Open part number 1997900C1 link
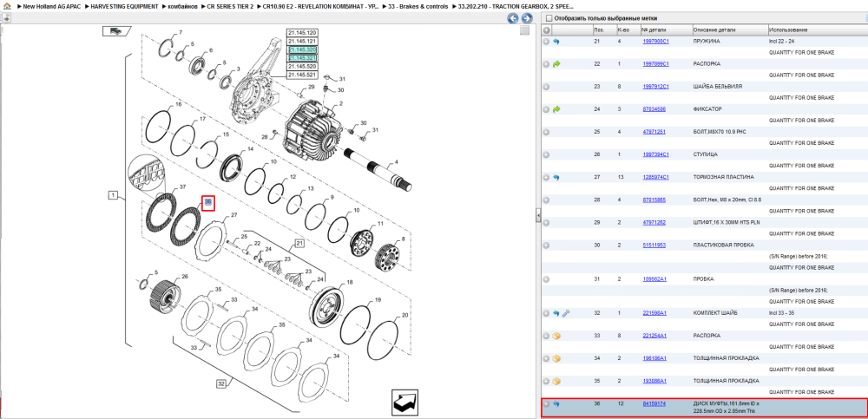868x419 pixels. [x=655, y=42]
